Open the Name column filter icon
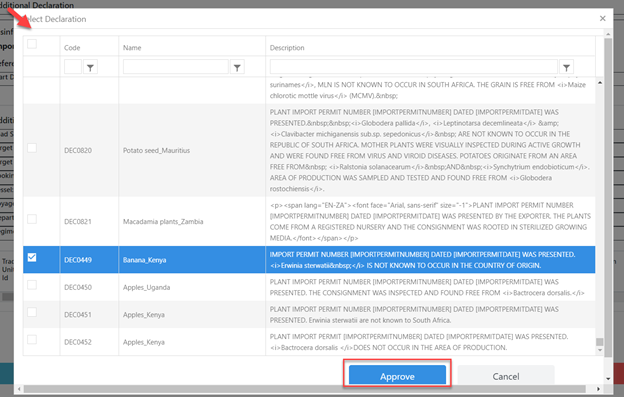This screenshot has width=624, height=397. tap(237, 67)
